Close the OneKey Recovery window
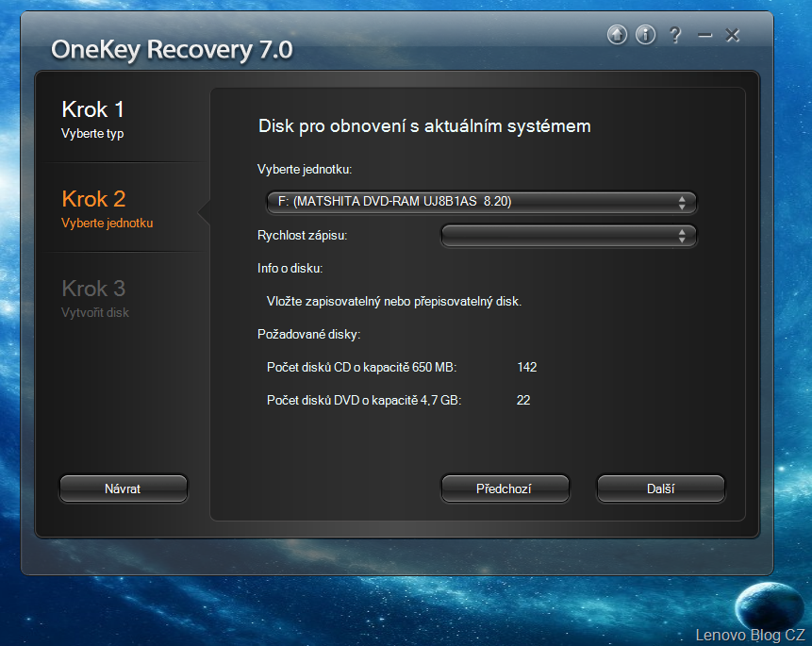 tap(733, 36)
